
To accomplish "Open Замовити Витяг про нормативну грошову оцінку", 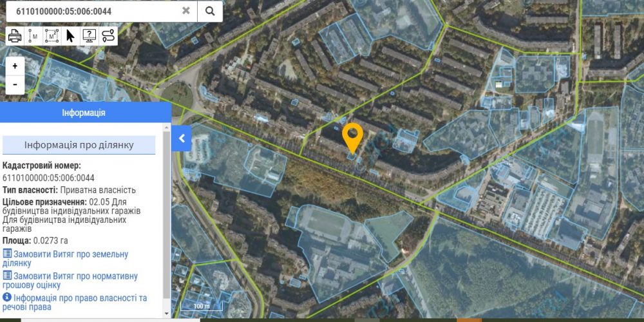I will click(70, 281).
